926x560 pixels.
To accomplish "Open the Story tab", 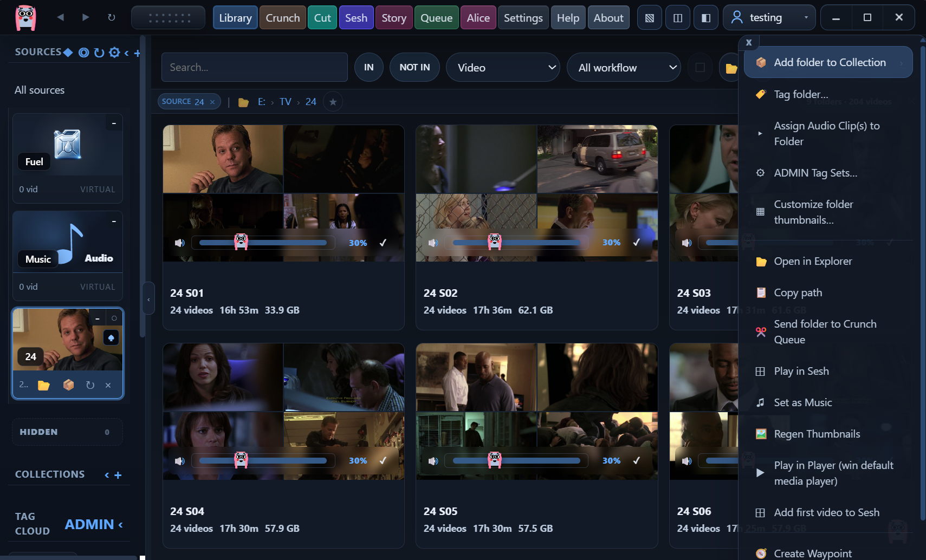I will 394,18.
